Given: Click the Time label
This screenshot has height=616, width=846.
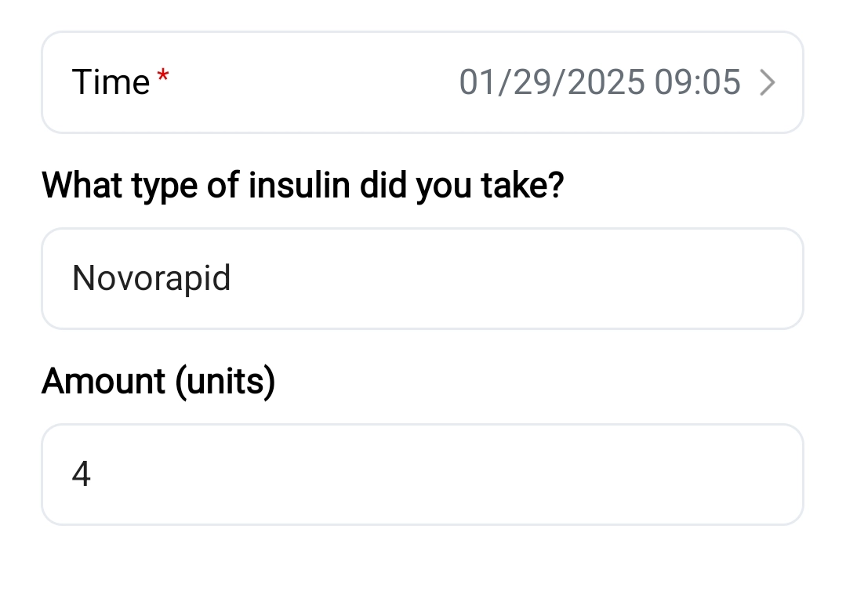Looking at the screenshot, I should tap(111, 82).
